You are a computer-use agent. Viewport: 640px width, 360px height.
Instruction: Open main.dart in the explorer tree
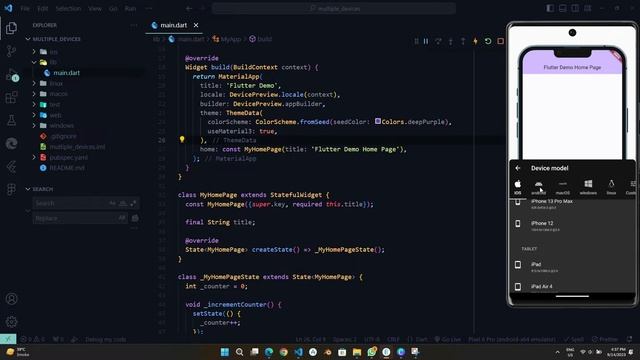coord(67,73)
